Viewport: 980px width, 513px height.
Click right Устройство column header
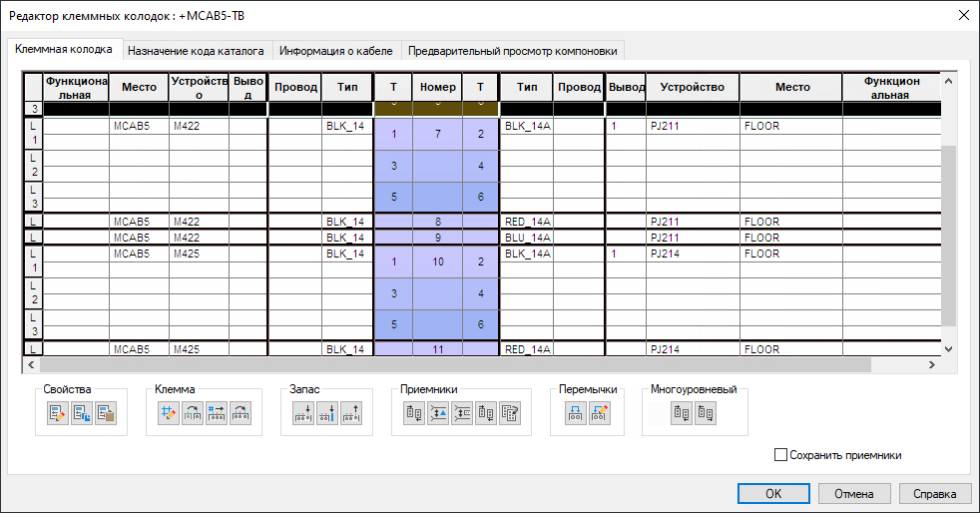(x=693, y=87)
